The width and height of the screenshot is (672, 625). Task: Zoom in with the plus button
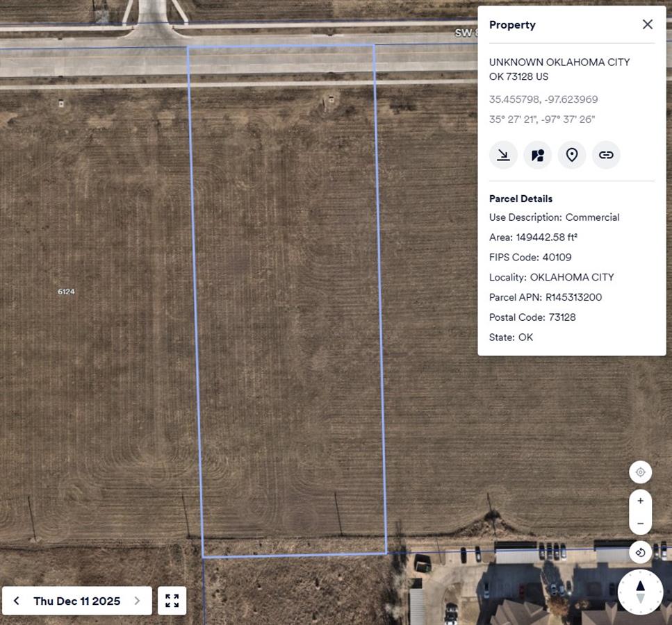(x=640, y=501)
